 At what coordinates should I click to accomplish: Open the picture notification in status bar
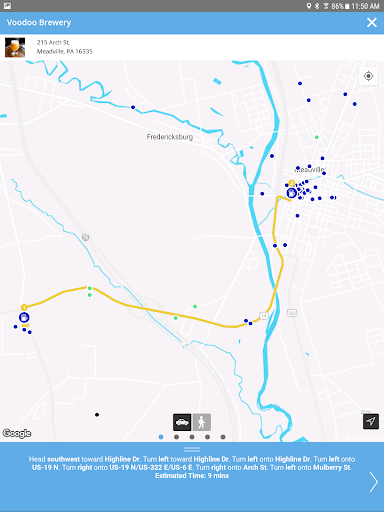[x=7, y=6]
